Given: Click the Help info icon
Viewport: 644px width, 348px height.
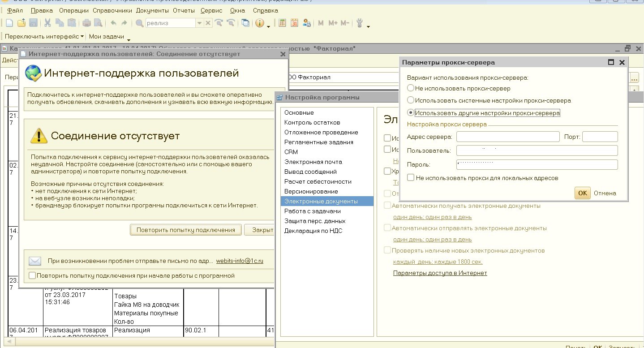Looking at the screenshot, I should [x=260, y=23].
